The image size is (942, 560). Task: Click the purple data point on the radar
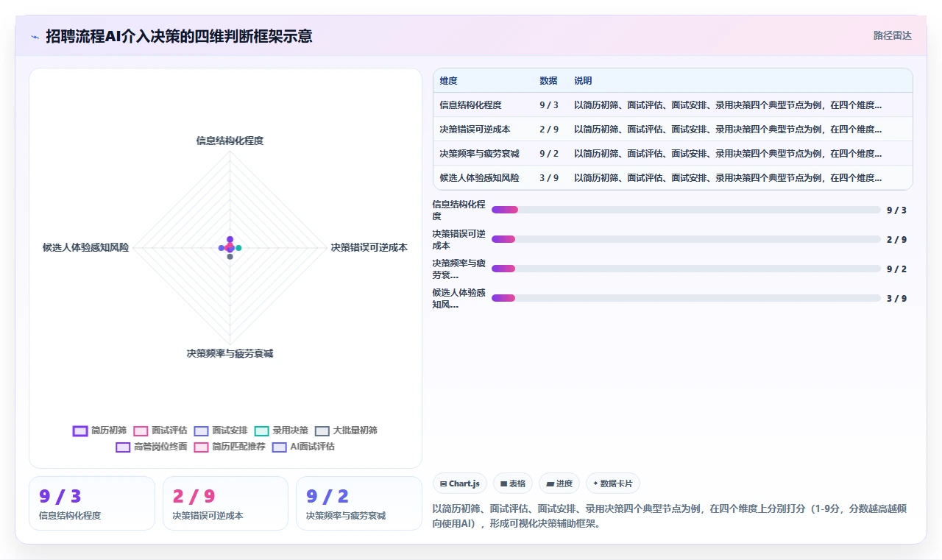(230, 239)
